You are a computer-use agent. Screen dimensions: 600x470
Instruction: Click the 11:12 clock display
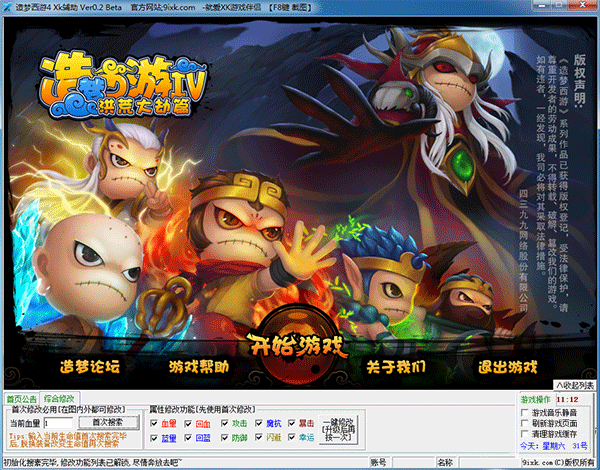567,400
